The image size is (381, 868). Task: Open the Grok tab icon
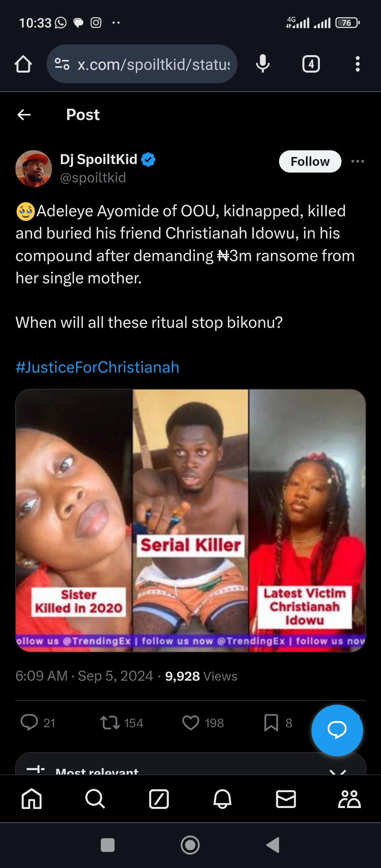pyautogui.click(x=159, y=798)
